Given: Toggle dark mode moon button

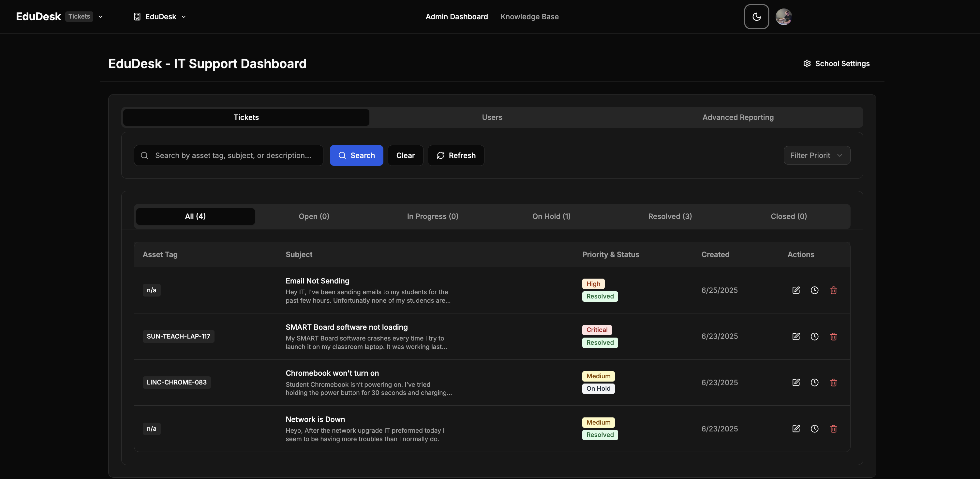Looking at the screenshot, I should pyautogui.click(x=756, y=17).
